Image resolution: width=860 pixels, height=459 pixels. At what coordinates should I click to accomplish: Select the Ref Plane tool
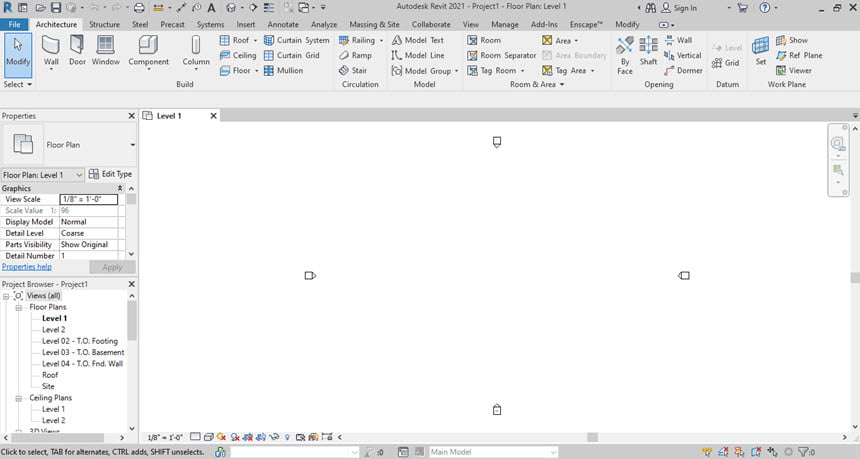coord(799,55)
